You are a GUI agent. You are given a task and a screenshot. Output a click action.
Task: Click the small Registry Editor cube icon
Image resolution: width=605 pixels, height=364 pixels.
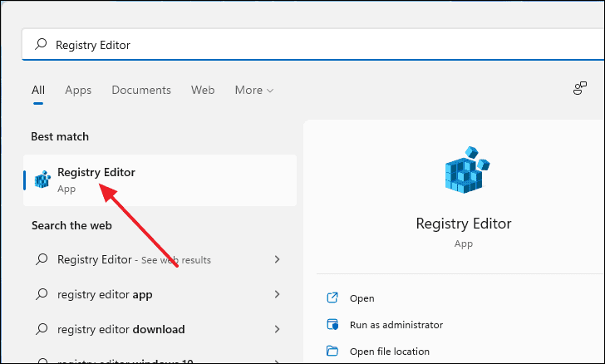(x=42, y=180)
